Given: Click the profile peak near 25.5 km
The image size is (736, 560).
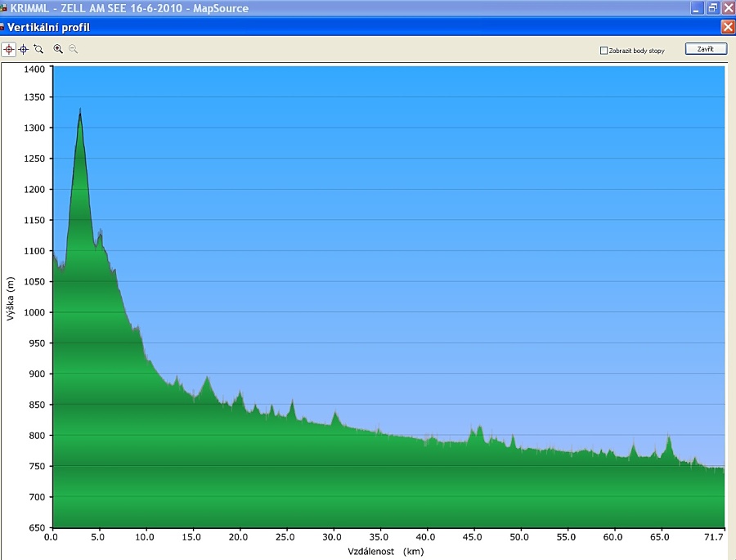Looking at the screenshot, I should tap(292, 402).
